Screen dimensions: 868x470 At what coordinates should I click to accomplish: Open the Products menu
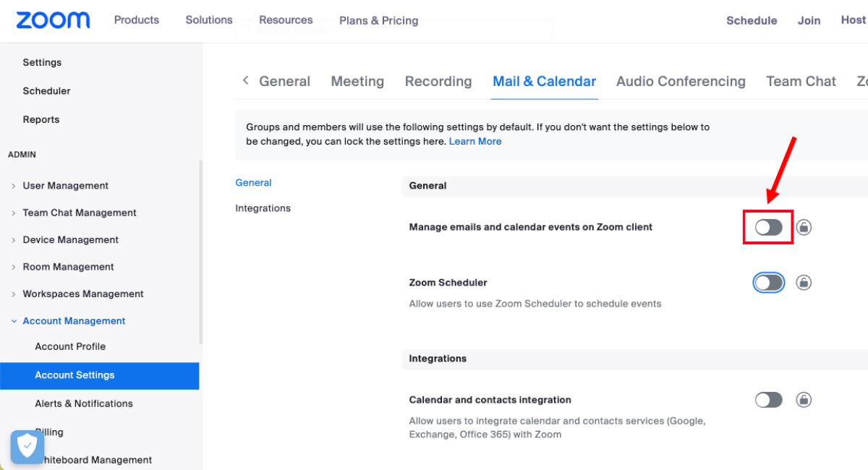point(137,20)
